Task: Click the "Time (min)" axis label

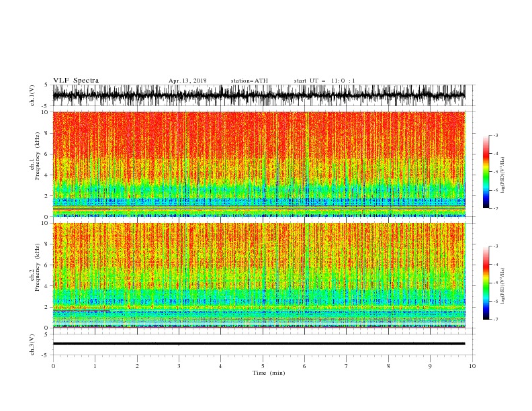Action: pos(269,373)
